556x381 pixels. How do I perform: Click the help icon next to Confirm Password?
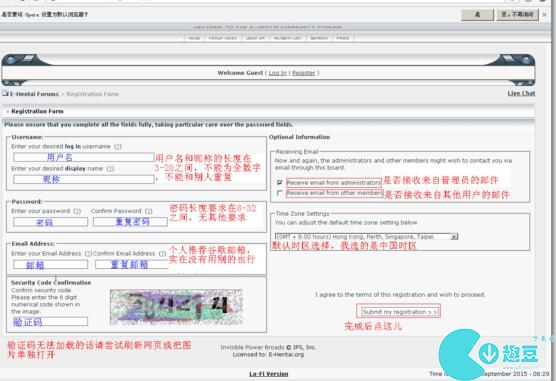tap(149, 211)
